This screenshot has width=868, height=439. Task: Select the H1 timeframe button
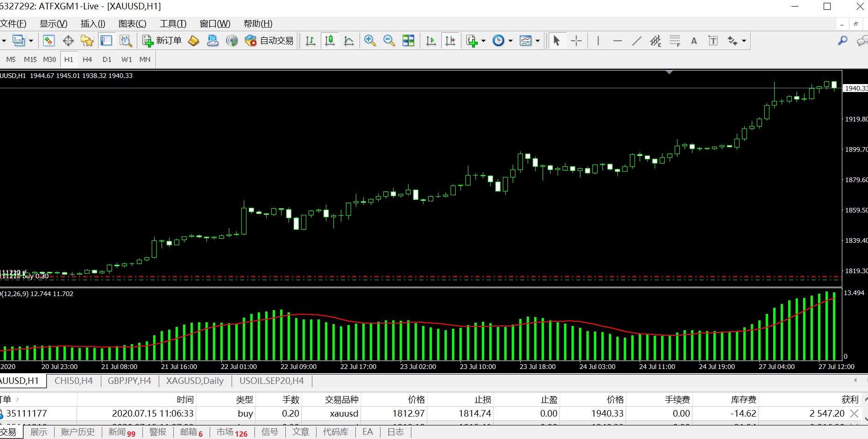69,59
